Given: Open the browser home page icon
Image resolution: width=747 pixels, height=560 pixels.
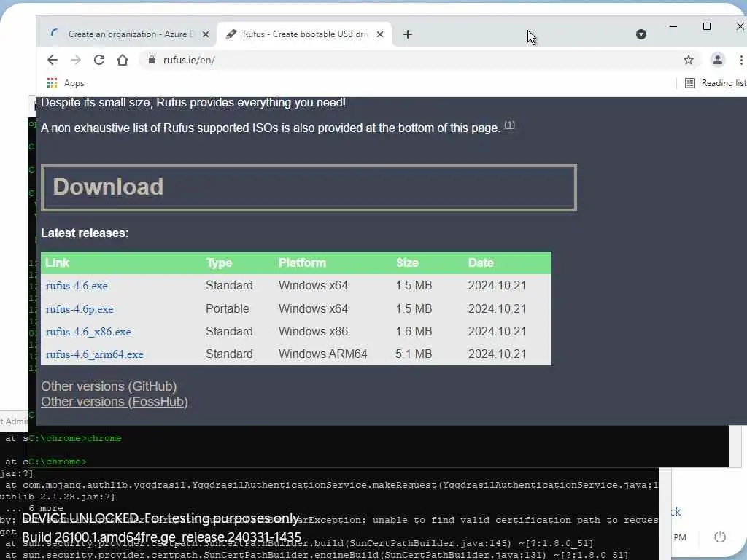Looking at the screenshot, I should (123, 60).
